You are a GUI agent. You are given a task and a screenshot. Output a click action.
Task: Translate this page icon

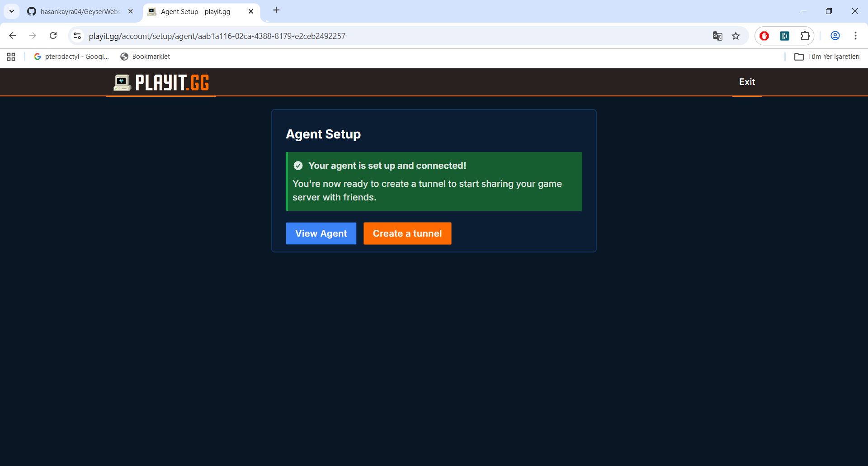tap(717, 36)
